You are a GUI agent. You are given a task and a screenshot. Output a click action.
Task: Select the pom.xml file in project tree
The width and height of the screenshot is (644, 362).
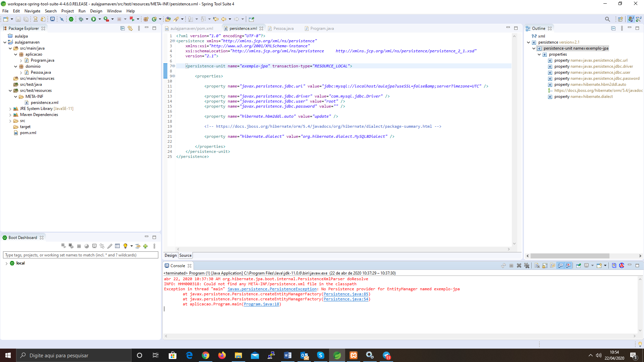pyautogui.click(x=28, y=133)
